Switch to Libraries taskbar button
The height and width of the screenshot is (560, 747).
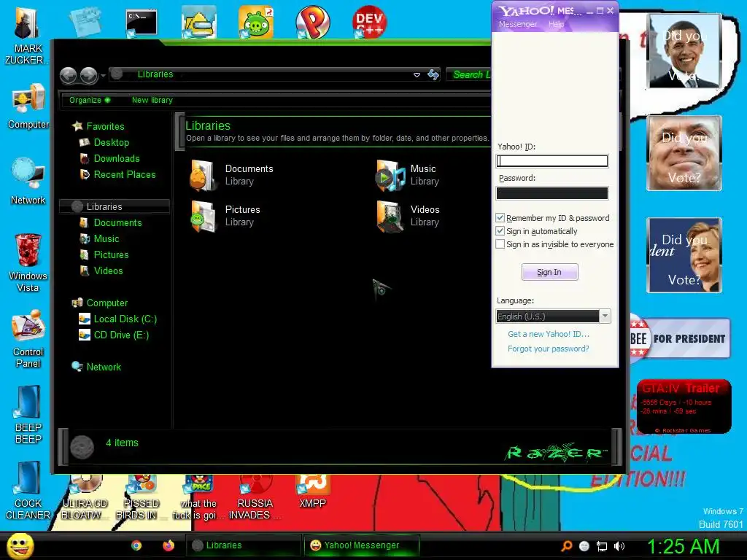point(243,545)
